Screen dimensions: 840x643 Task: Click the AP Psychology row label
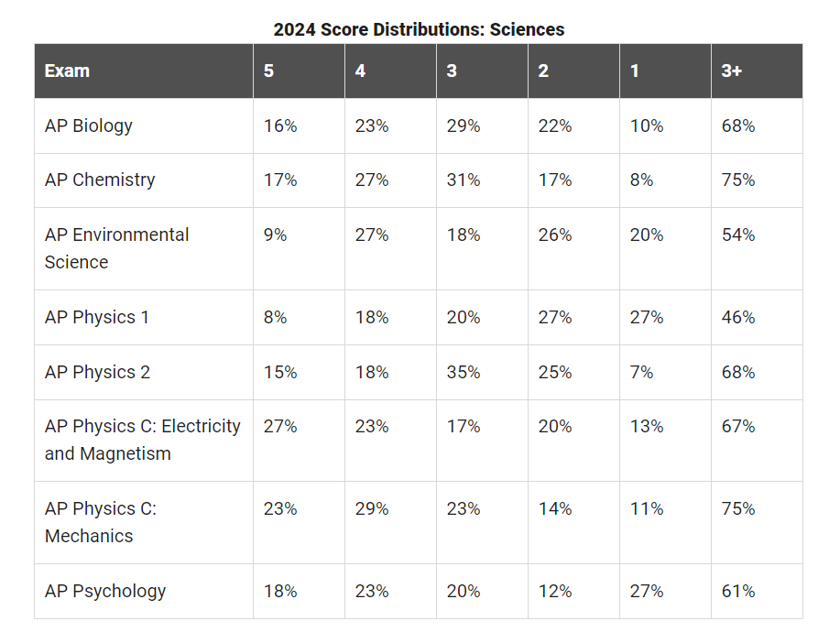tap(105, 591)
